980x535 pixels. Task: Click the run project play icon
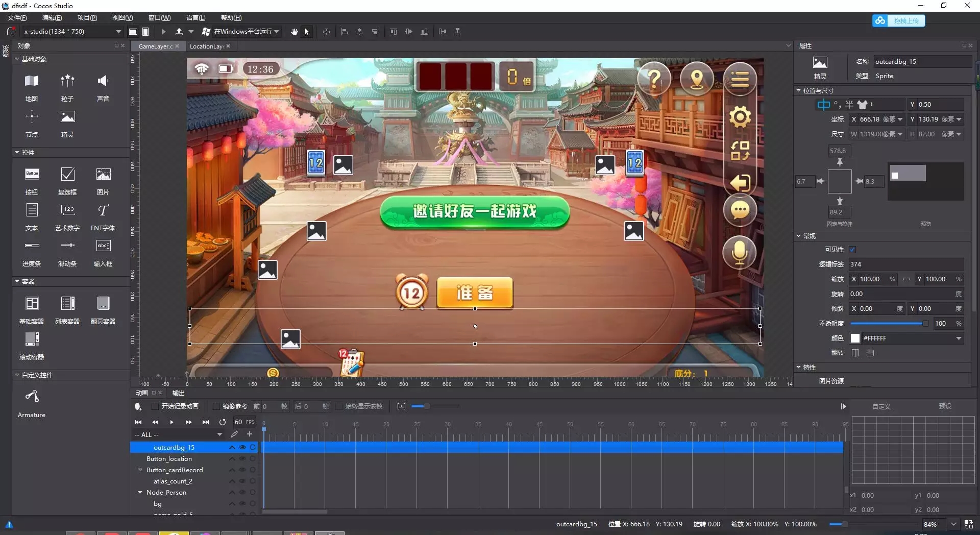point(163,32)
